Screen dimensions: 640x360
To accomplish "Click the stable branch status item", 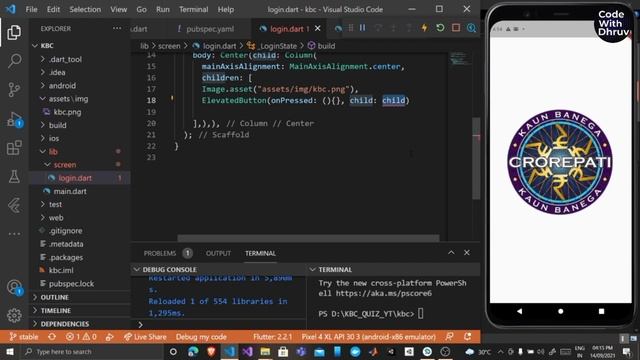I will click(24, 337).
